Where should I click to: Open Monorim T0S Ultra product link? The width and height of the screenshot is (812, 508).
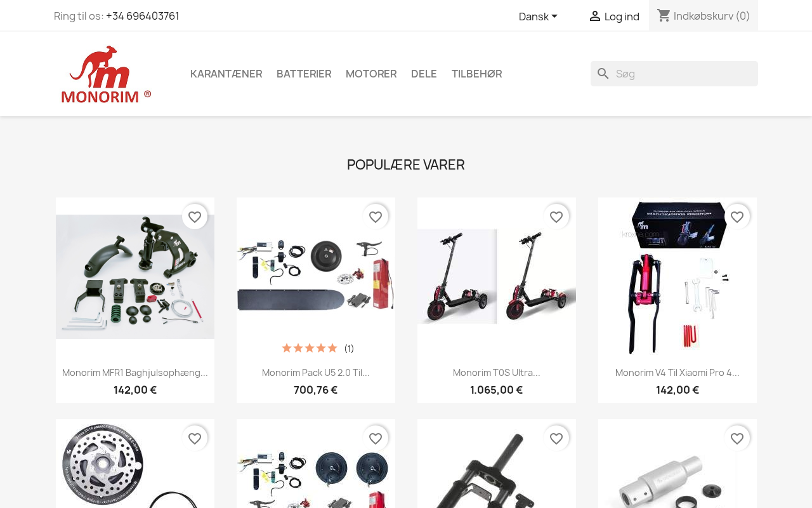497,373
